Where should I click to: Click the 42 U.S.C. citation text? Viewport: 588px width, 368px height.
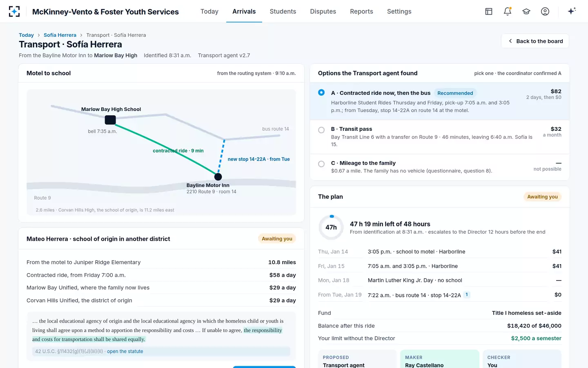[x=69, y=351]
